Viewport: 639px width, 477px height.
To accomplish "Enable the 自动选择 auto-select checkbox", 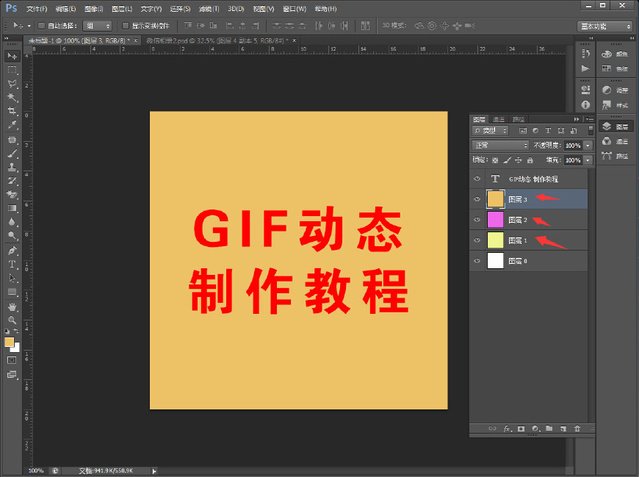I will pyautogui.click(x=41, y=26).
